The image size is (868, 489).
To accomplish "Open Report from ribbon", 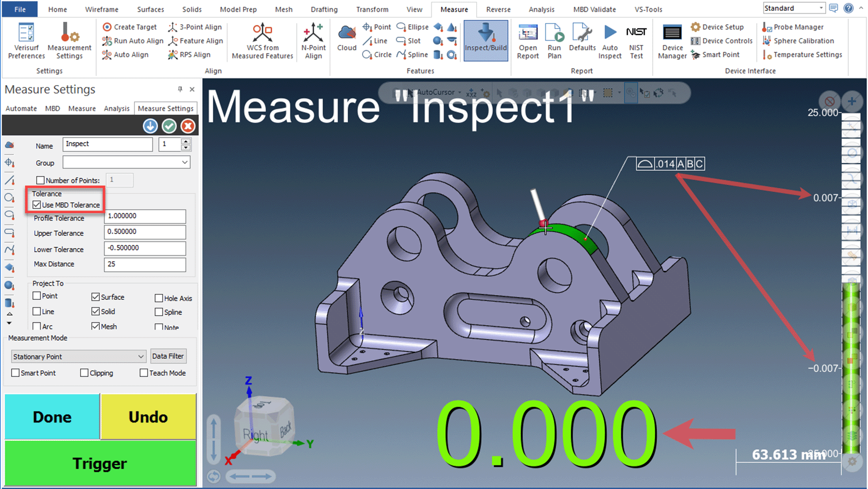I will 528,41.
